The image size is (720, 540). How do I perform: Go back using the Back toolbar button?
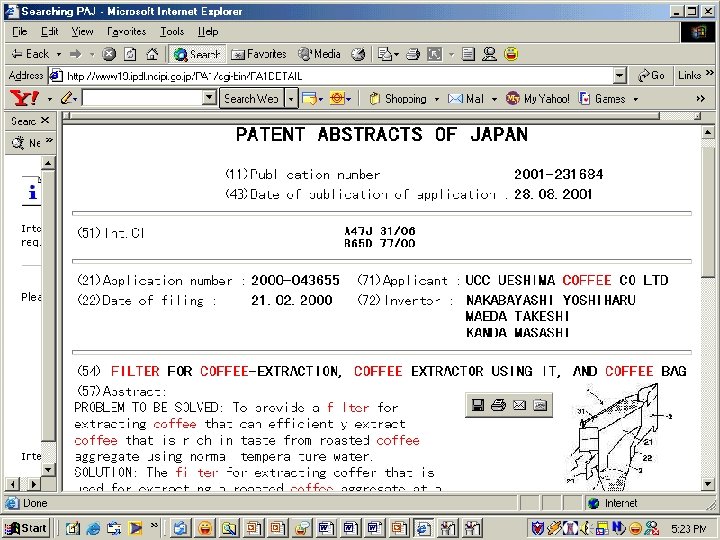pos(30,54)
